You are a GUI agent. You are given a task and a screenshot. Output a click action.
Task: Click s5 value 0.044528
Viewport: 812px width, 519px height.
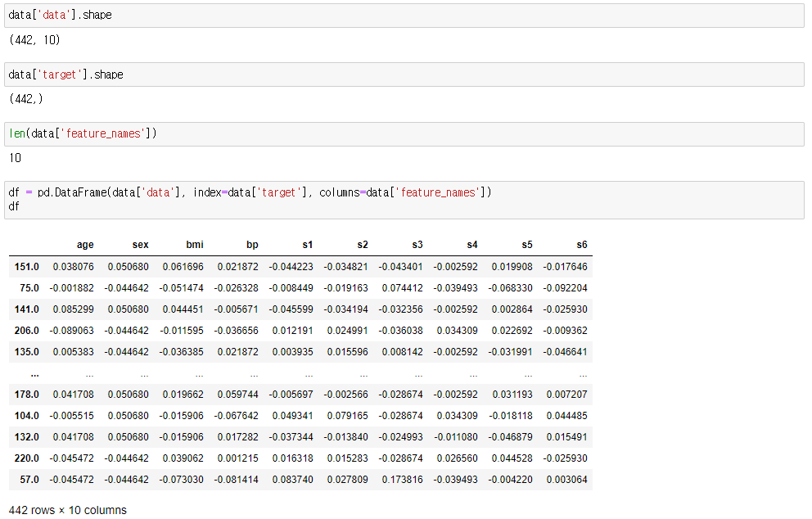[x=512, y=458]
